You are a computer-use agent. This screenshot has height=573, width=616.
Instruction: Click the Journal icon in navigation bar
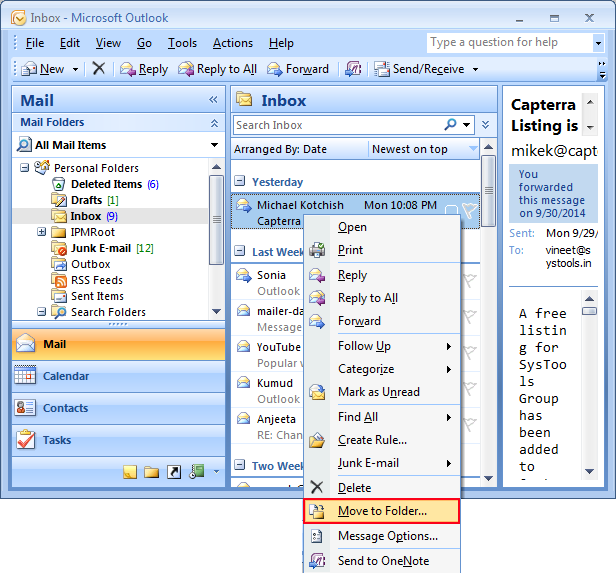[197, 472]
